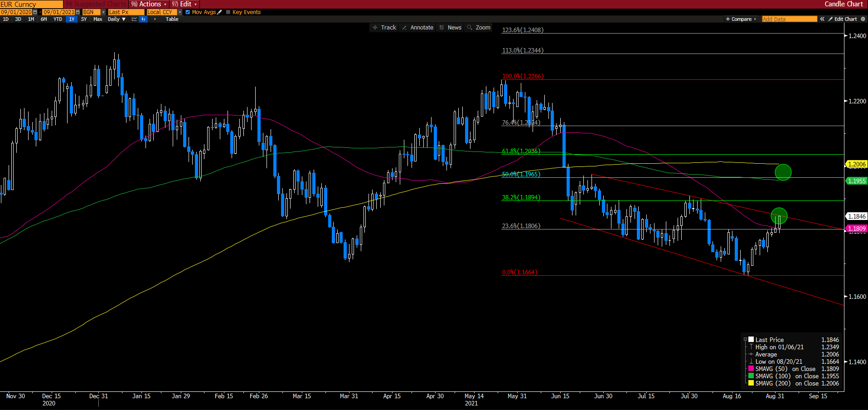
Task: Click white 1.1846 last price tag
Action: tap(856, 216)
